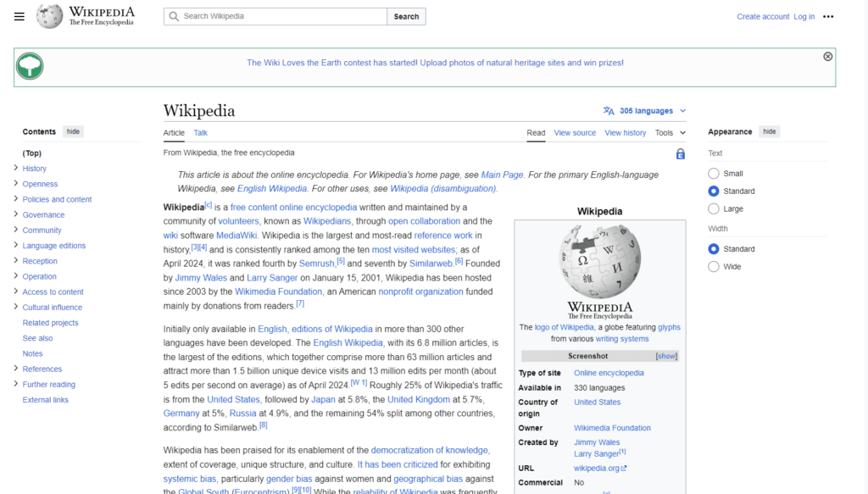The width and height of the screenshot is (868, 494).
Task: Jump to (Top) in contents
Action: click(x=31, y=153)
